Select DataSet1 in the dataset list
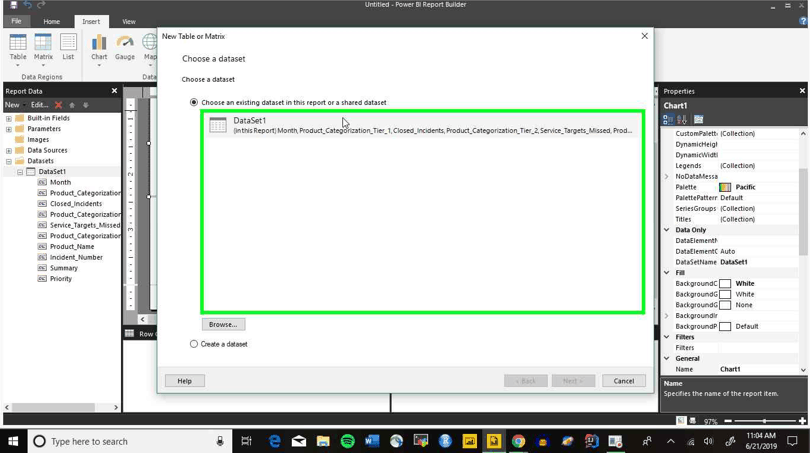Viewport: 810px width, 454px height. [422, 125]
